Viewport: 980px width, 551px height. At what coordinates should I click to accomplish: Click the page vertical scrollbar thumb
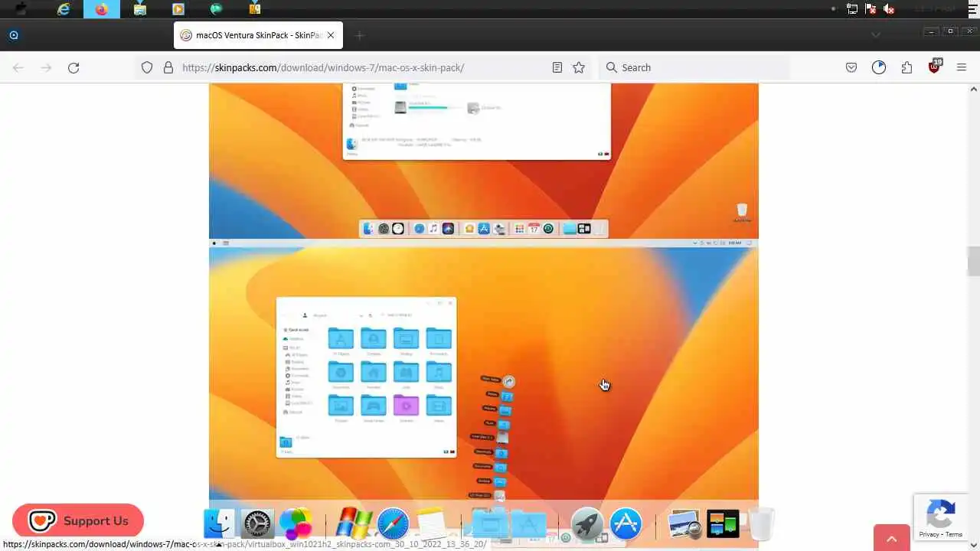tap(973, 261)
